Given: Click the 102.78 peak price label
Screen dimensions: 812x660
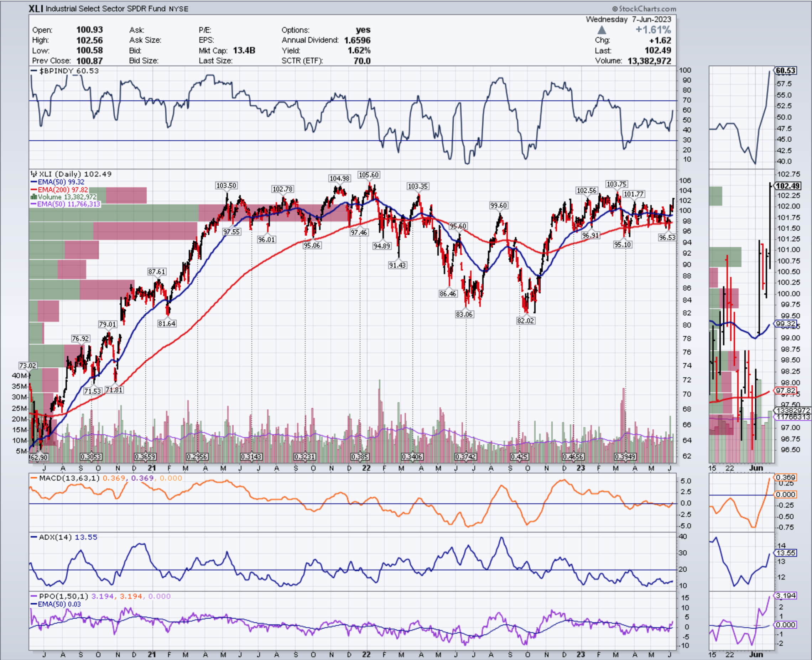Looking at the screenshot, I should click(282, 189).
